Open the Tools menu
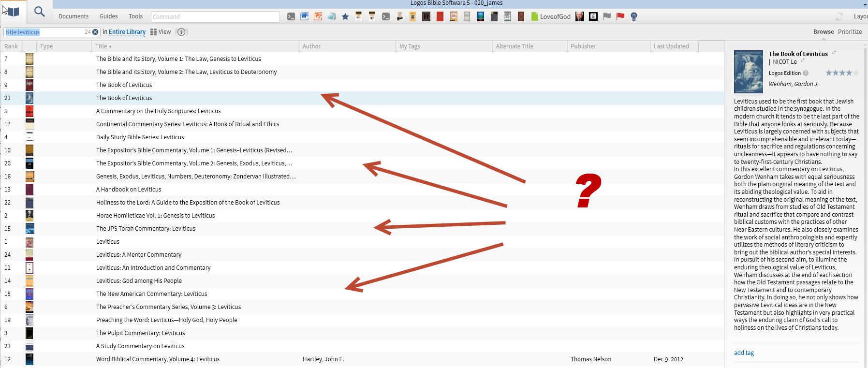The height and width of the screenshot is (368, 868). (x=136, y=16)
